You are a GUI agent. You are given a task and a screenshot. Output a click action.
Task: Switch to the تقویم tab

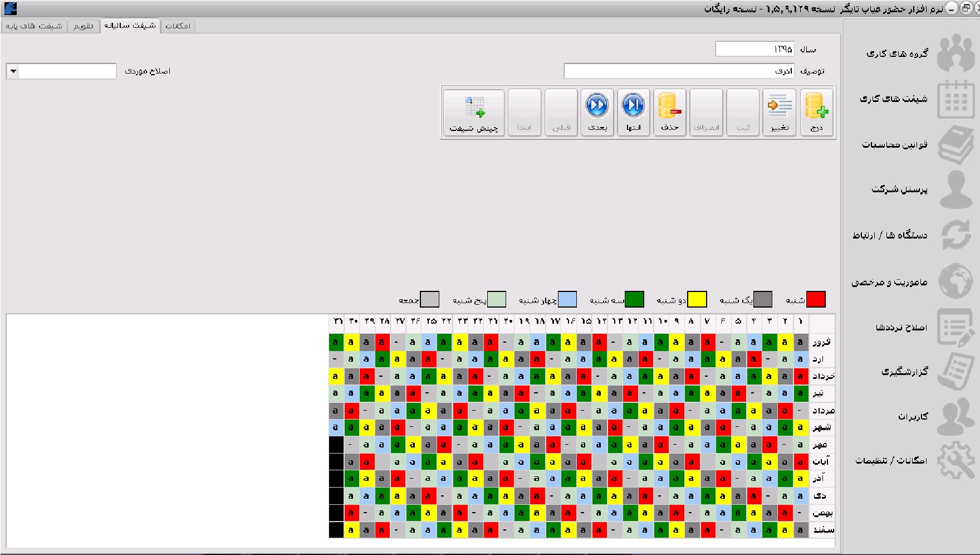[x=84, y=26]
